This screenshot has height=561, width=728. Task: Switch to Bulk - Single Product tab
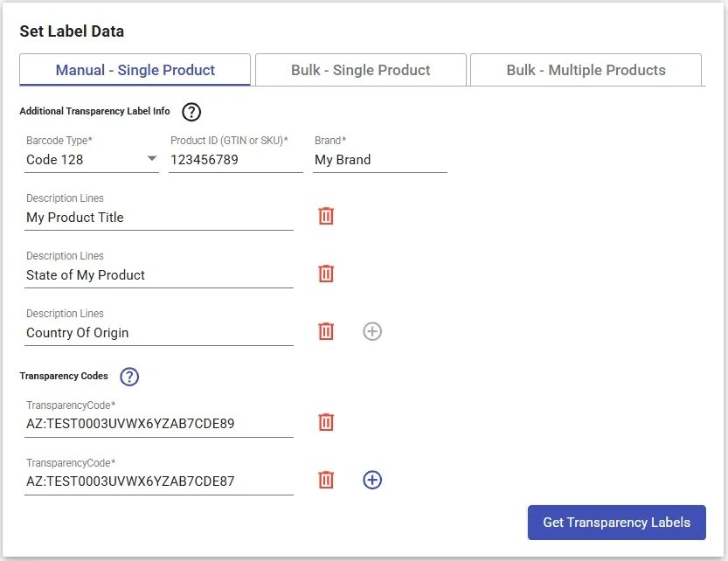tap(361, 70)
